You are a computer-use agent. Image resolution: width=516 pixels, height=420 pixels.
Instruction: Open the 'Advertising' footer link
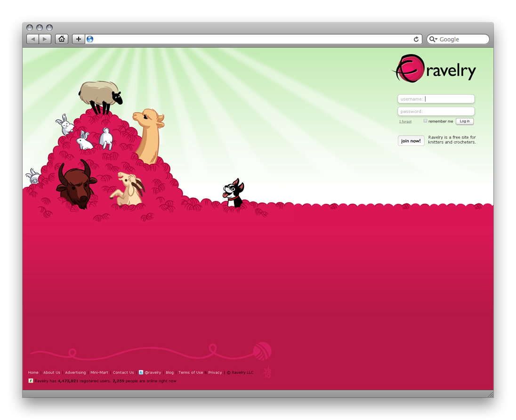tap(75, 372)
